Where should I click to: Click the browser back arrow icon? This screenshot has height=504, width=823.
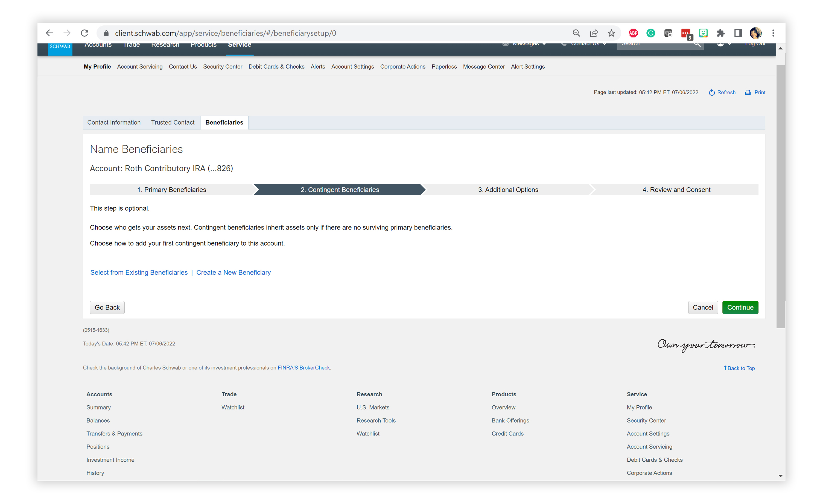coord(49,33)
